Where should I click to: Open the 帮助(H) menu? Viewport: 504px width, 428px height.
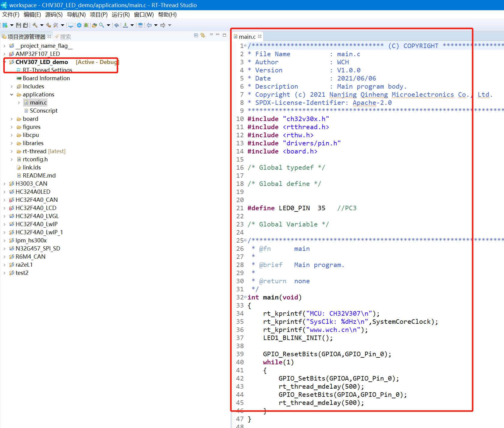point(167,14)
